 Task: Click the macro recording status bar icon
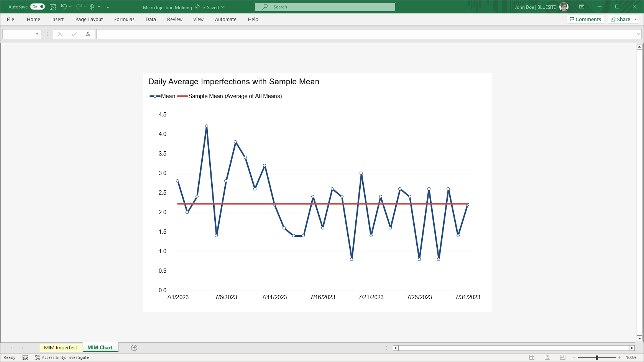25,357
